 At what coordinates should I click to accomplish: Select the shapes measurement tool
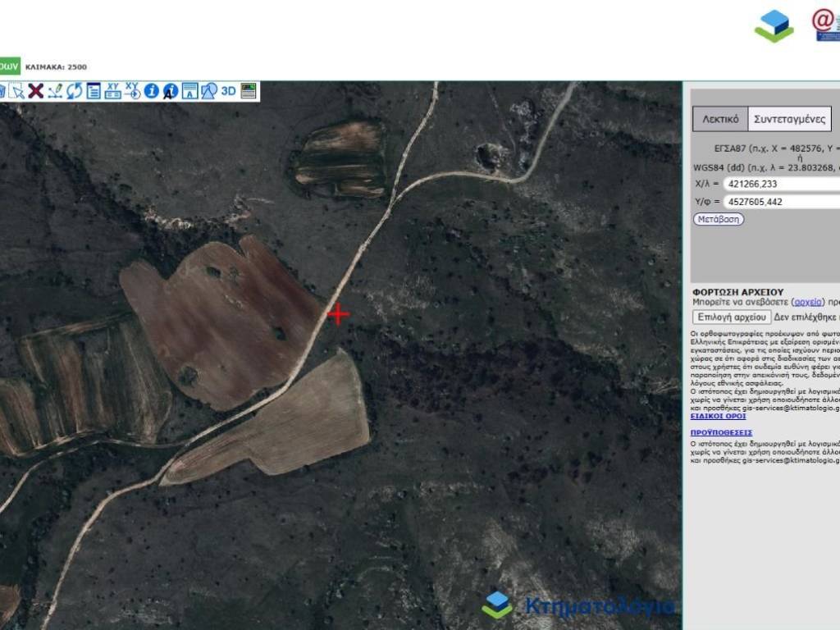[x=209, y=91]
